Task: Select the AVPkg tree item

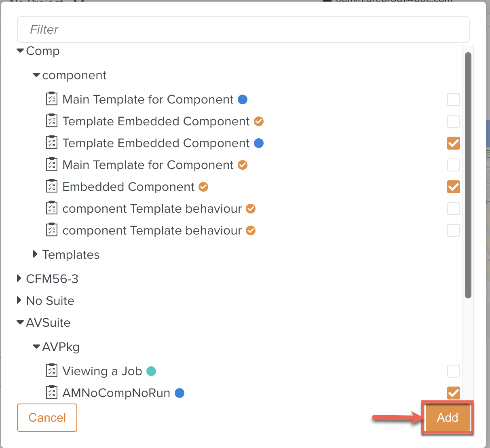Action: (x=61, y=347)
